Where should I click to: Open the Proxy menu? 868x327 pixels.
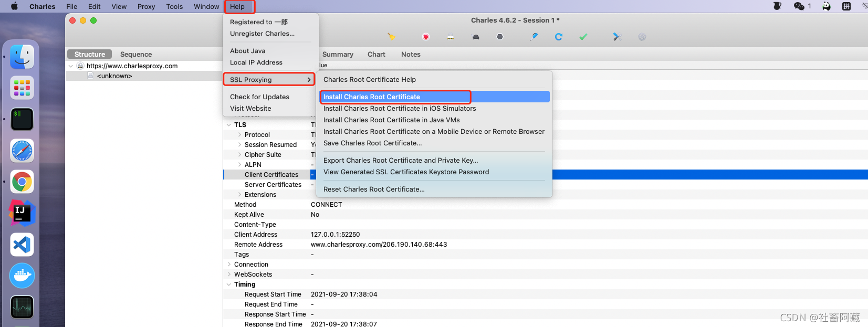[146, 6]
